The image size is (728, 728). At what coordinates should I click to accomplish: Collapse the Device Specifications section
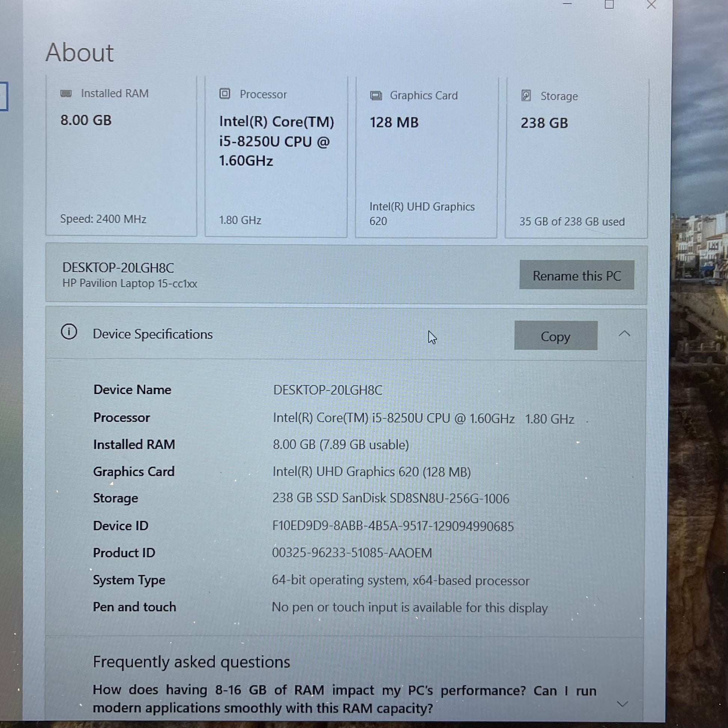(624, 333)
